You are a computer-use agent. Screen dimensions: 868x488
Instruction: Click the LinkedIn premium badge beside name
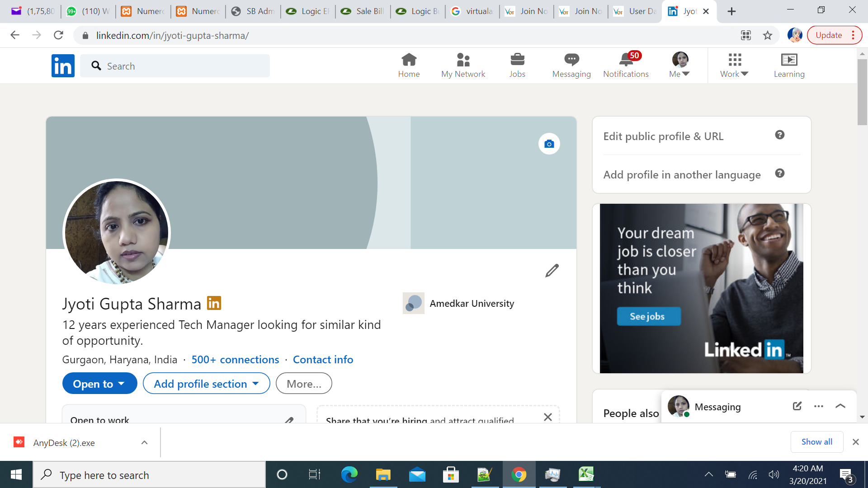coord(214,303)
